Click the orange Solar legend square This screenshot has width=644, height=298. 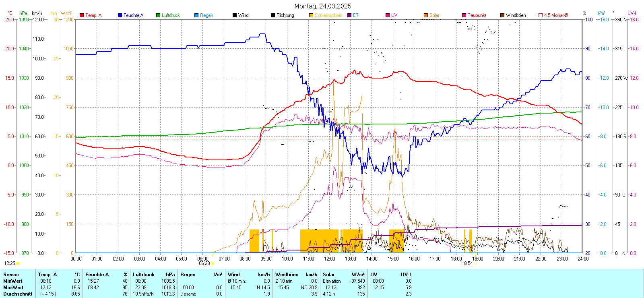pos(426,15)
